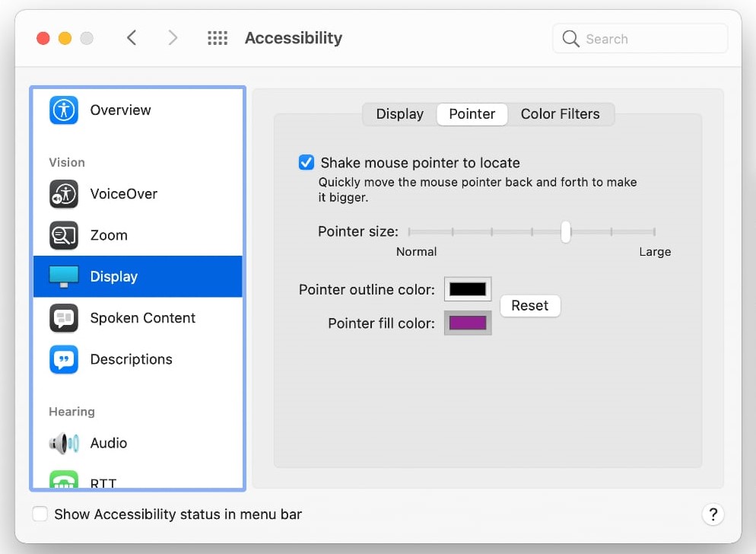Open the Zoom magnifier sidebar icon
This screenshot has height=554, width=756.
point(64,235)
